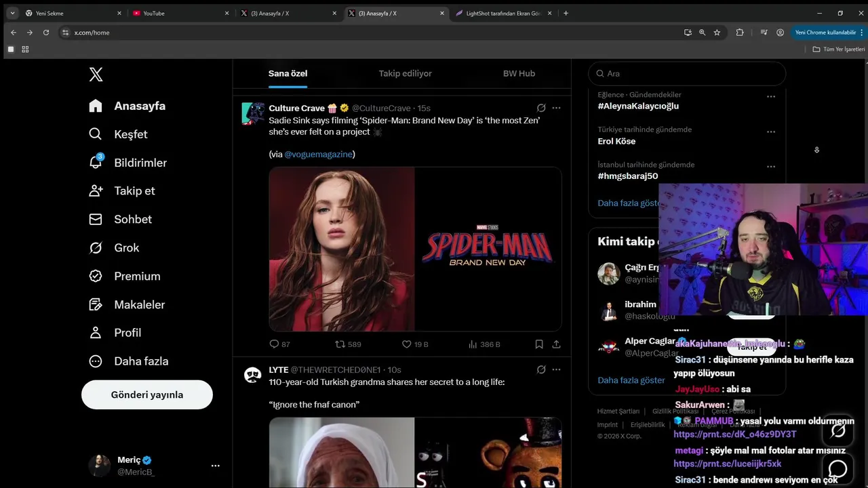Open Keşfet search page
Viewport: 868px width, 488px height.
coord(118,134)
